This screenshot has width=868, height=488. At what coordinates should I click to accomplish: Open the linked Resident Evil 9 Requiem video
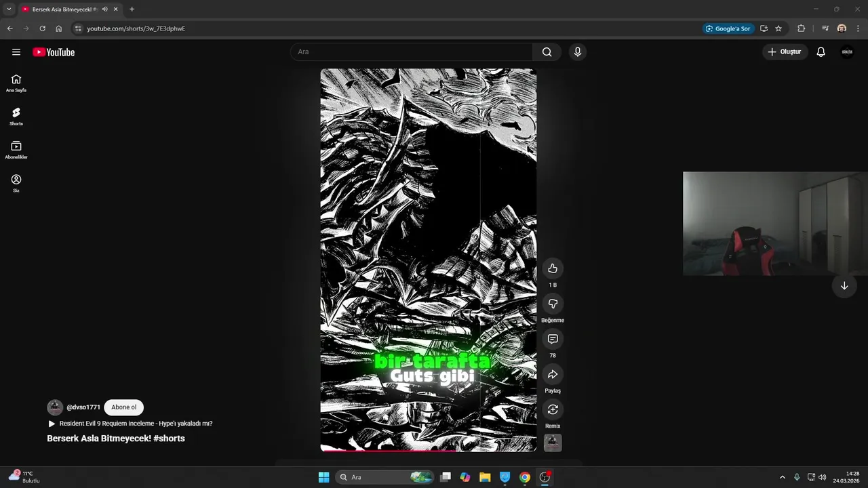(x=130, y=424)
